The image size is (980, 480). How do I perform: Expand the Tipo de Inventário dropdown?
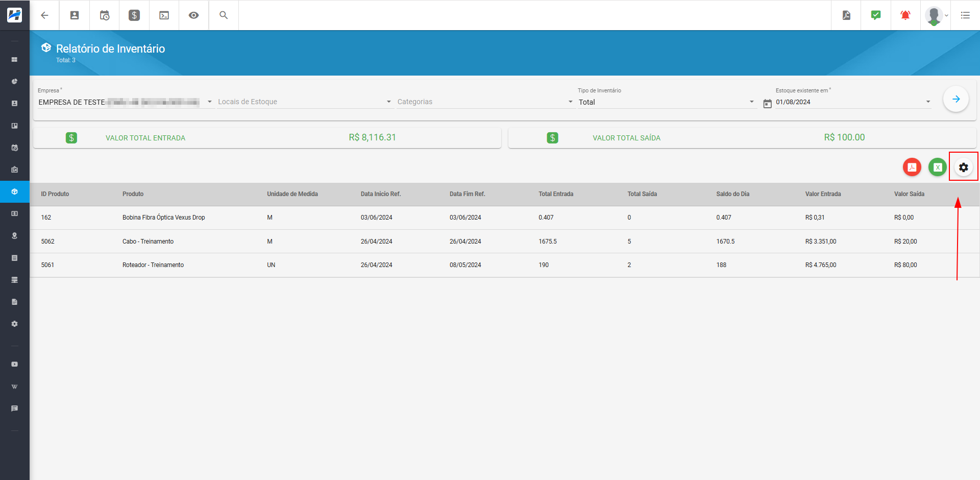(667, 102)
